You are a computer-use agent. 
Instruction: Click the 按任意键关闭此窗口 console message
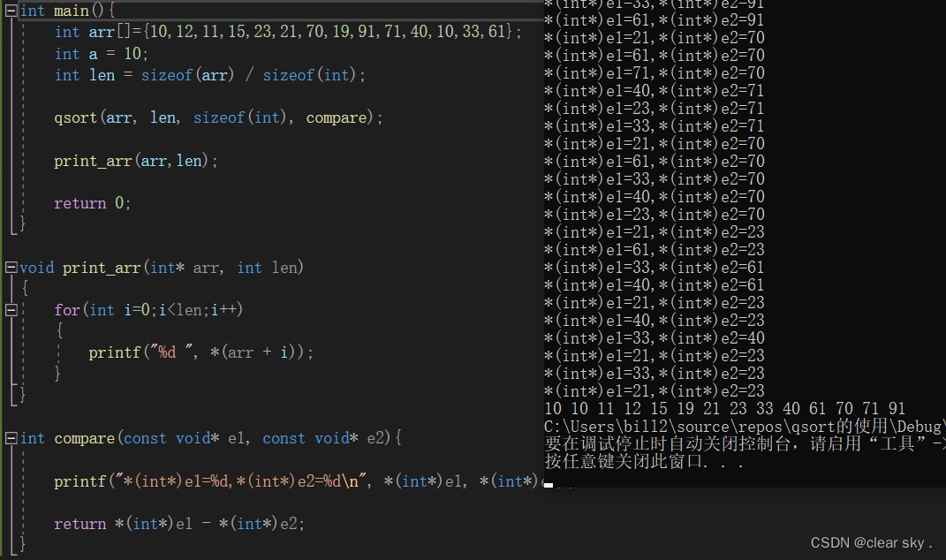[x=636, y=461]
